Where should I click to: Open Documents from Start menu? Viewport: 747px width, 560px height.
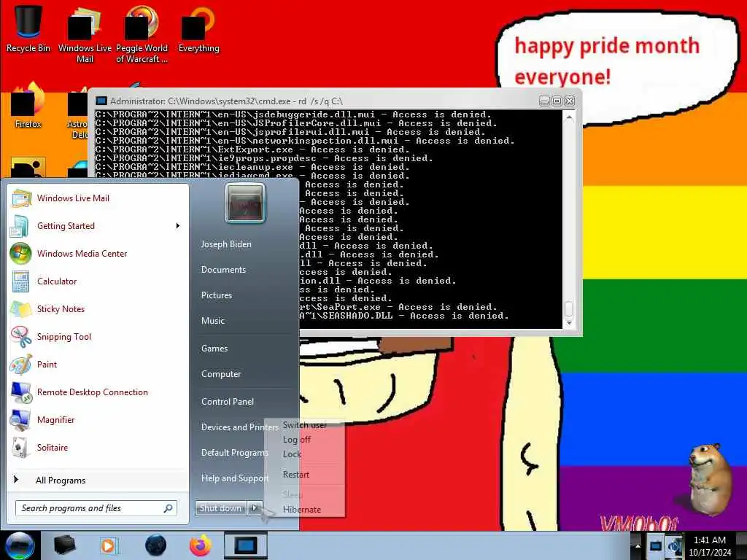click(223, 270)
